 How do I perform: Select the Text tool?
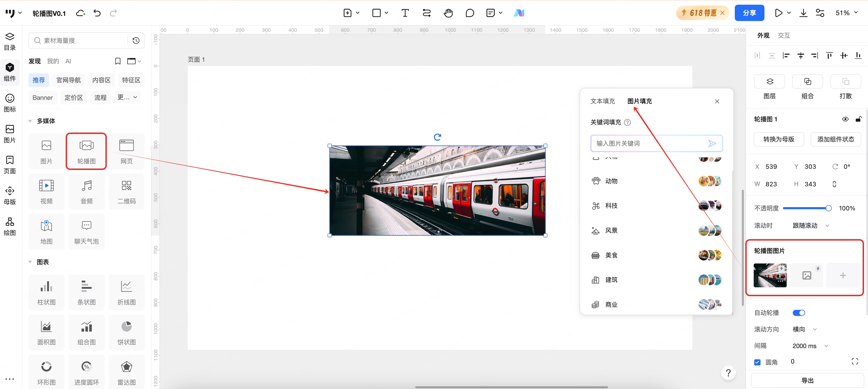[x=405, y=13]
